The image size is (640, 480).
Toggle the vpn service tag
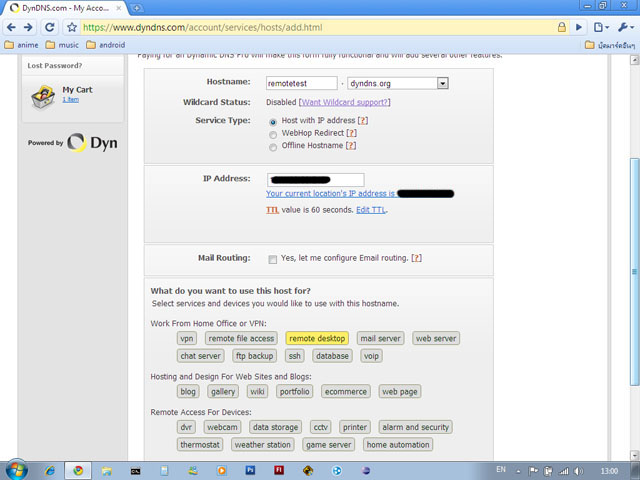187,338
